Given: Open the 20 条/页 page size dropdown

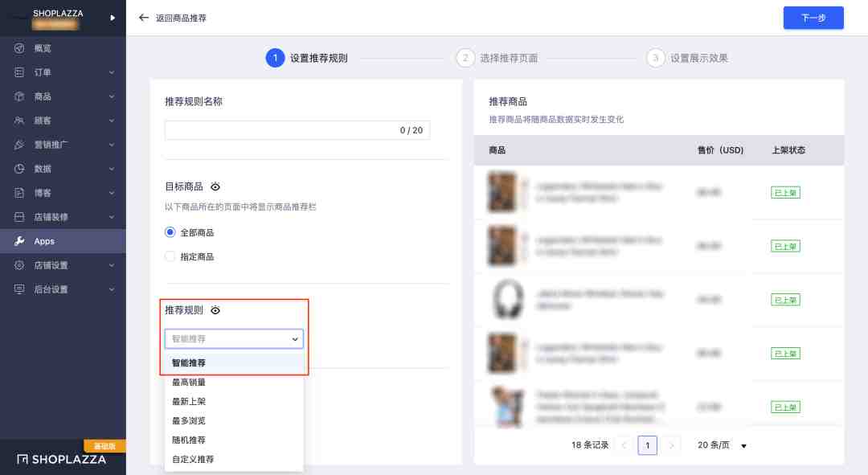Looking at the screenshot, I should [722, 445].
